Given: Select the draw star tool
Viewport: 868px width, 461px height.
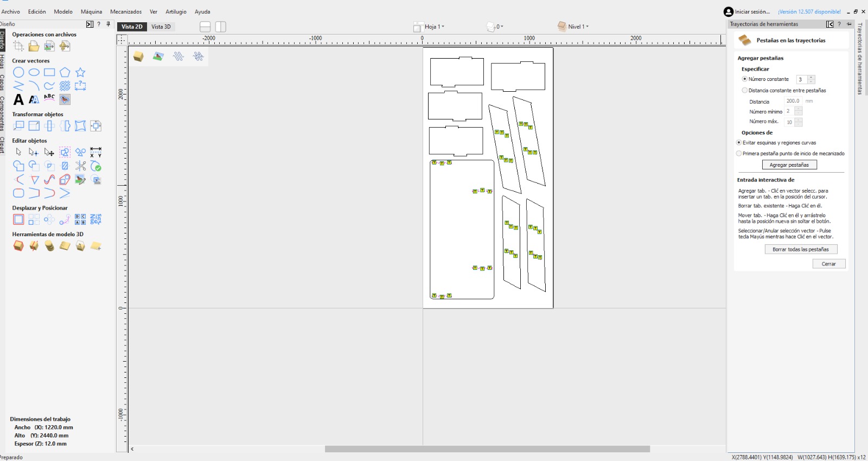Looking at the screenshot, I should (x=80, y=72).
